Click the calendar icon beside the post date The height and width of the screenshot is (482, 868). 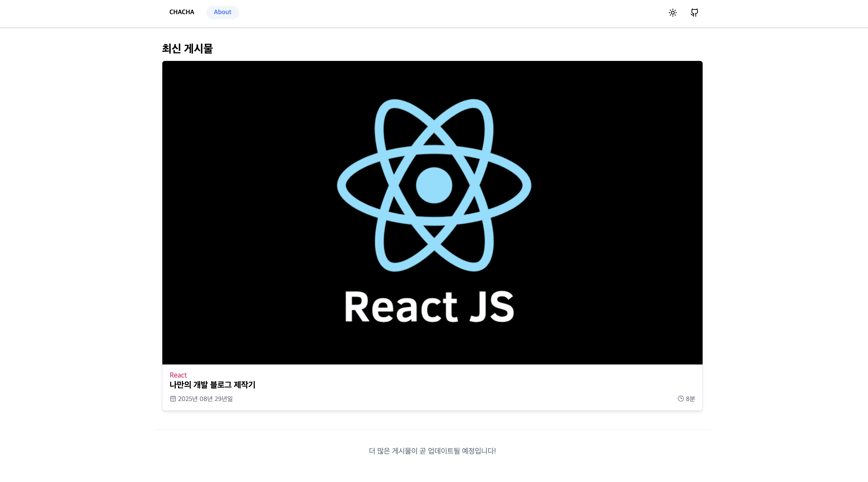click(x=173, y=398)
